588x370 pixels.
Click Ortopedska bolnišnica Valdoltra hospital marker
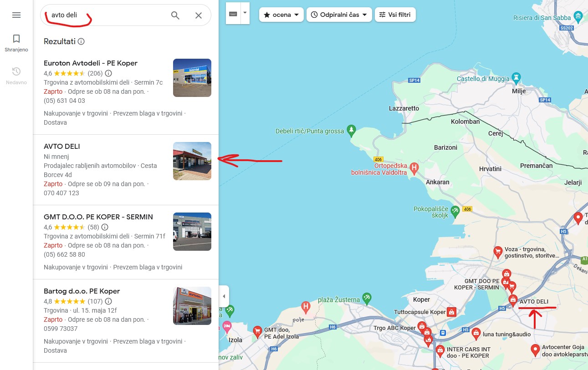coord(414,168)
